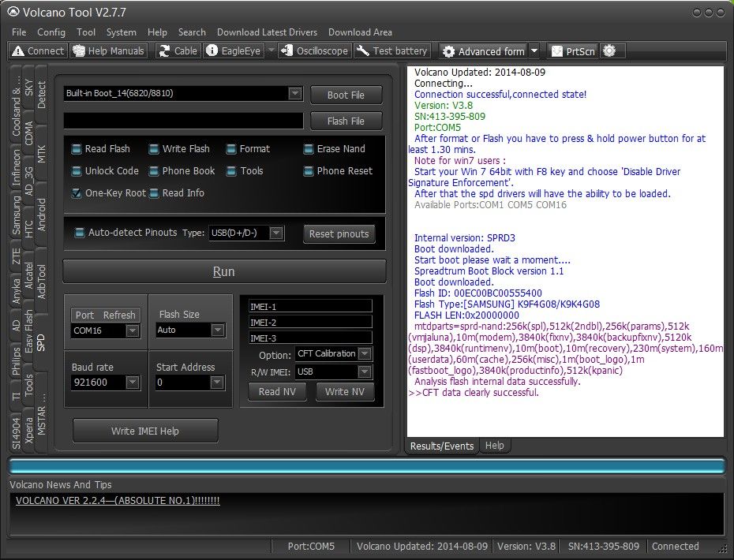Open the System menu
Image resolution: width=734 pixels, height=560 pixels.
[122, 32]
